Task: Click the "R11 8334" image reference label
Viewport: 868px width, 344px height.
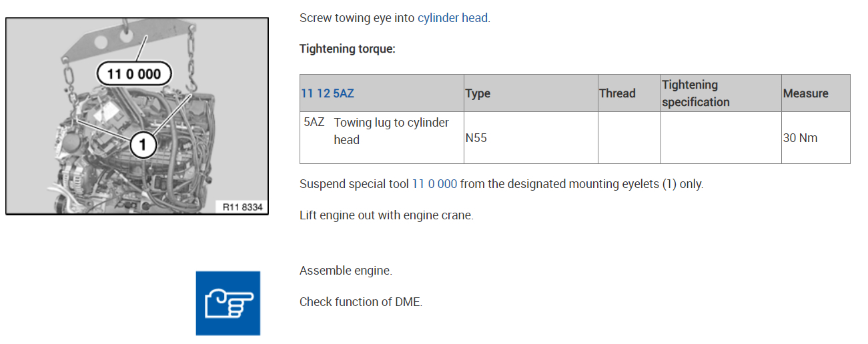Action: click(x=243, y=207)
